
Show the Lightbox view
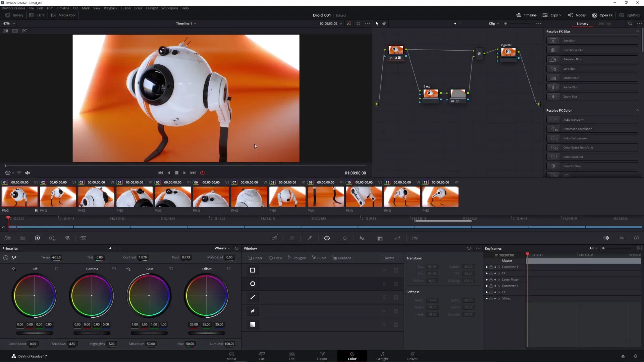(x=629, y=15)
